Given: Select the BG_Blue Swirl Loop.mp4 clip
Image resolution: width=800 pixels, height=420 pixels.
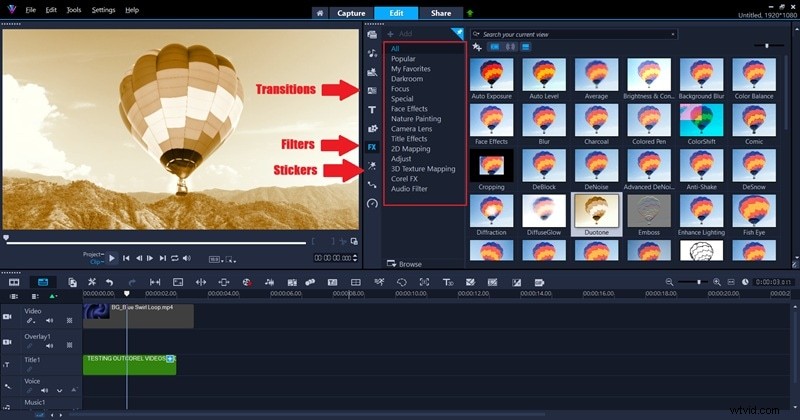Looking at the screenshot, I should 138,316.
